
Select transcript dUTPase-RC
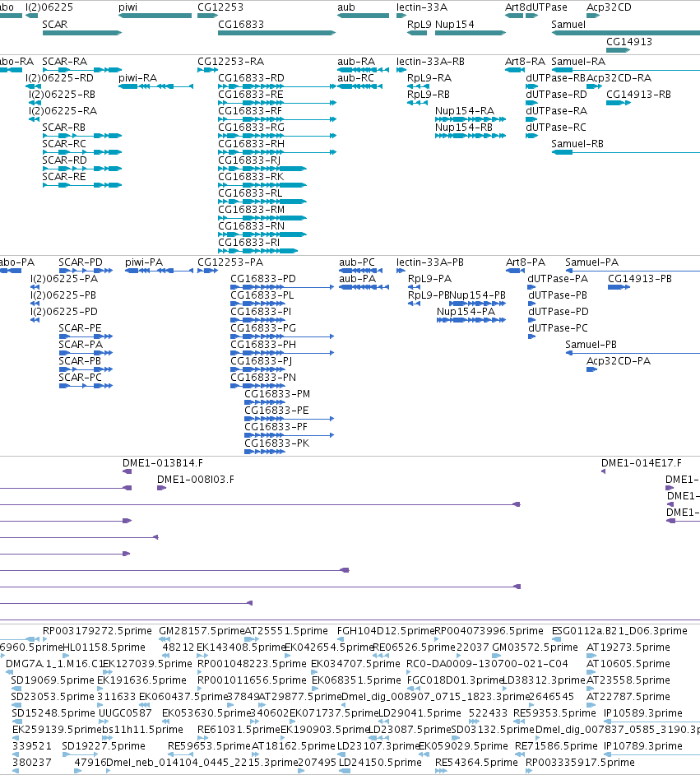pyautogui.click(x=531, y=136)
